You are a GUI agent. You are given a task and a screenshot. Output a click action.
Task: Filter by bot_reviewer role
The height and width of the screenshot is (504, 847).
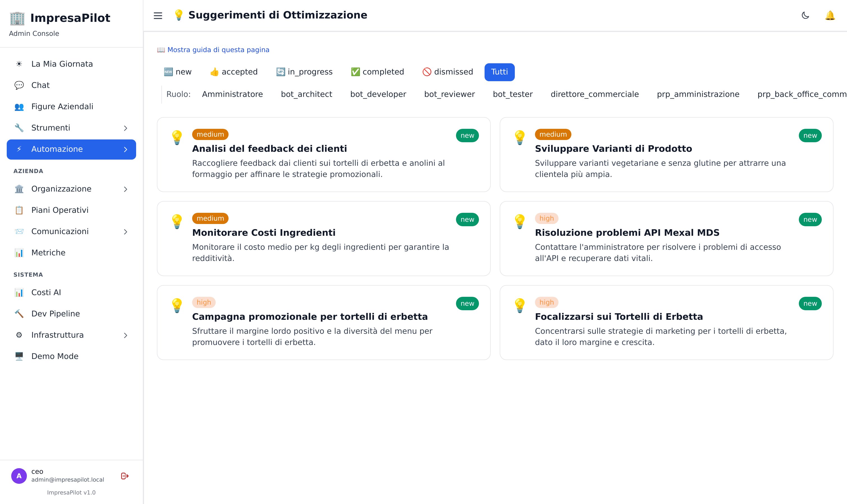click(x=450, y=94)
